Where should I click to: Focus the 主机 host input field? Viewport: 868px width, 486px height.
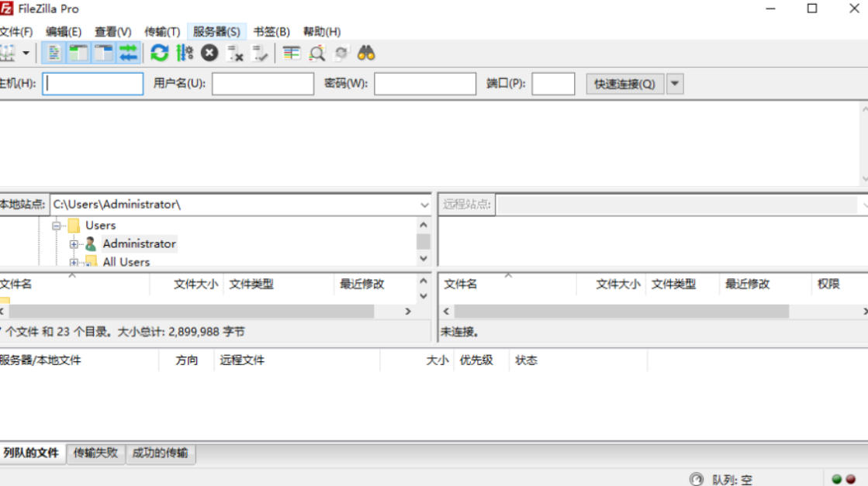[92, 84]
